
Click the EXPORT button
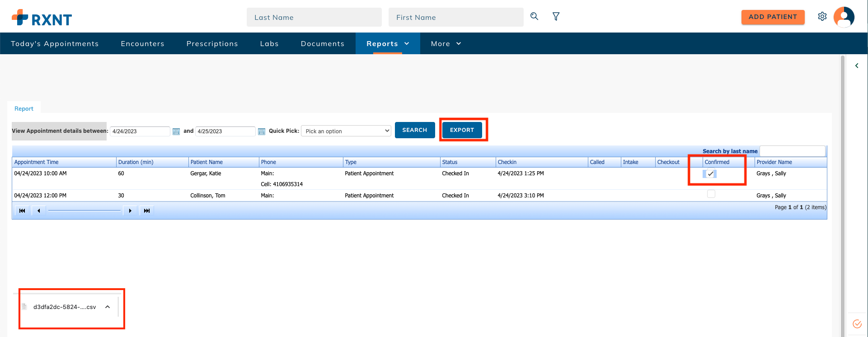coord(462,130)
